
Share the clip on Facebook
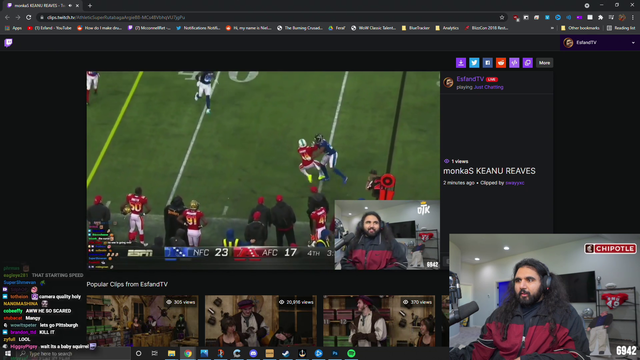coord(487,62)
